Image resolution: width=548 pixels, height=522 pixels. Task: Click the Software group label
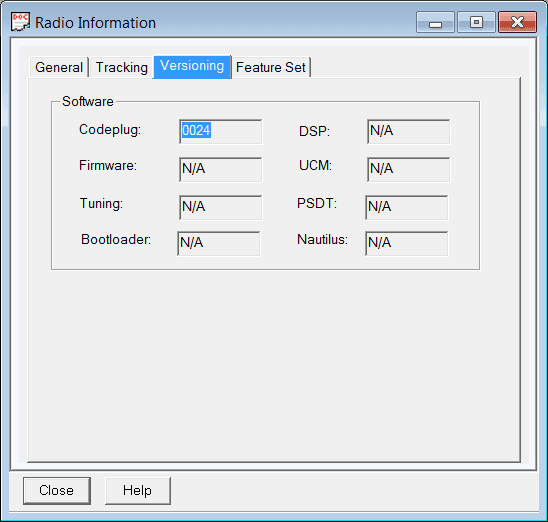pos(88,101)
